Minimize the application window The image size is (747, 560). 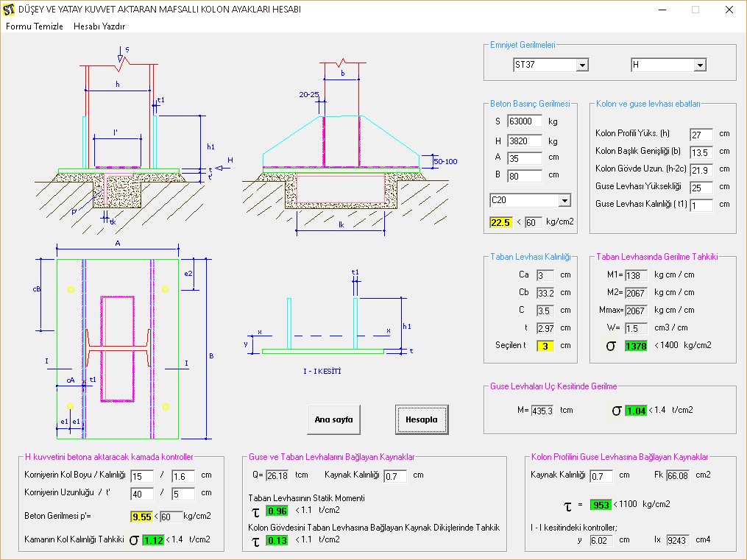point(662,10)
